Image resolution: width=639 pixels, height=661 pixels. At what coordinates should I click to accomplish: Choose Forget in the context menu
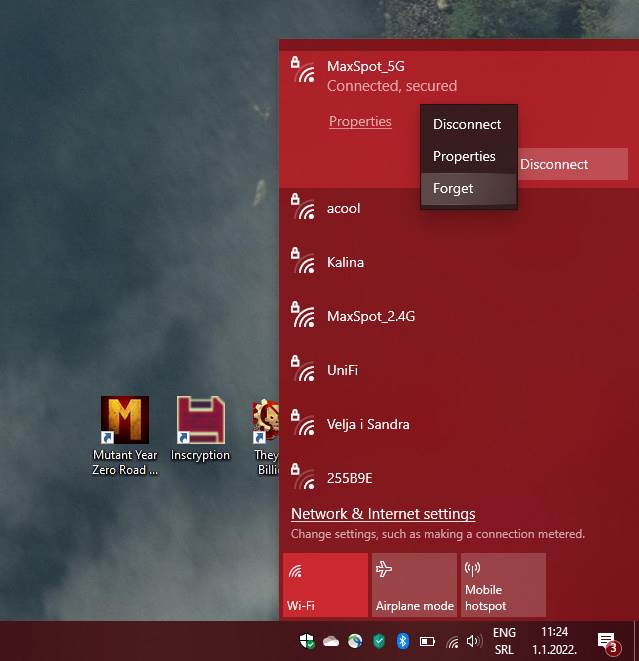pos(469,188)
